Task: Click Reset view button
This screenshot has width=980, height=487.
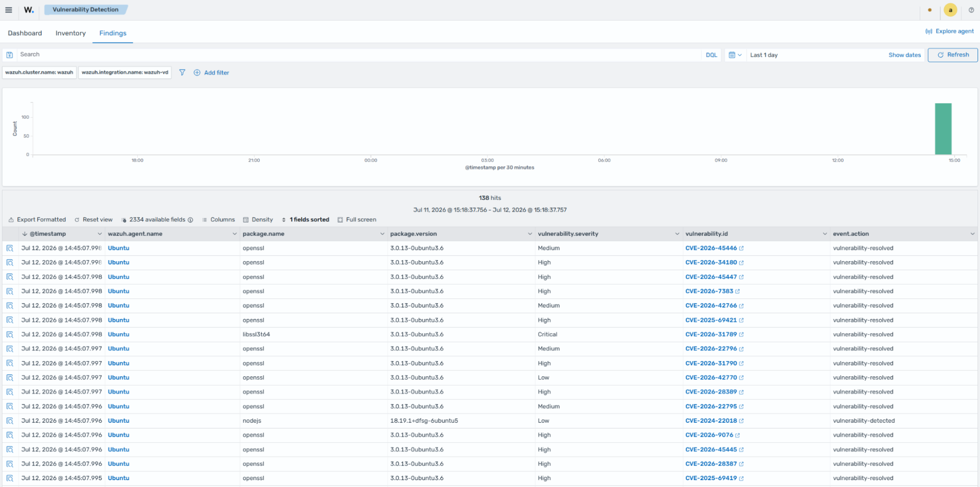Action: (x=93, y=220)
